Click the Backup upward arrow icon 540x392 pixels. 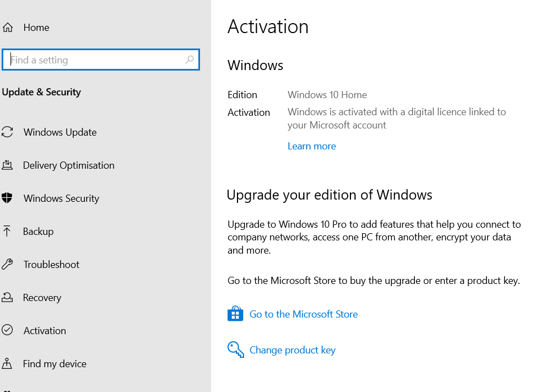pos(7,231)
